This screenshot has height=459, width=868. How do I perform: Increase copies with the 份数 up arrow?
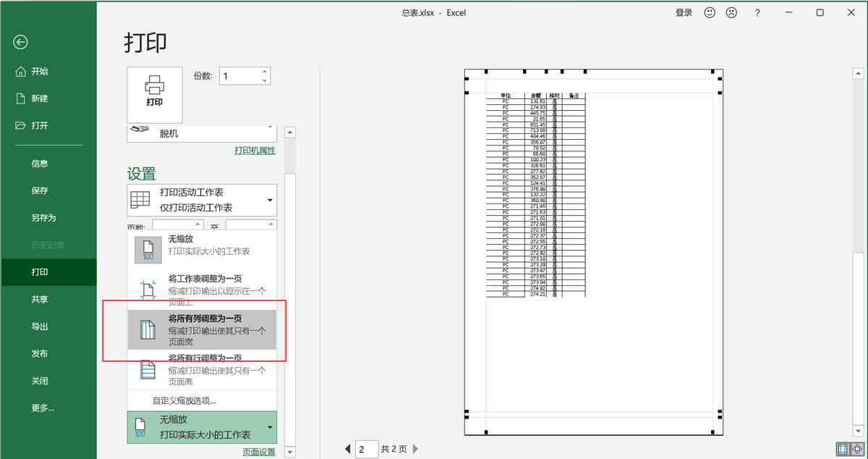point(265,72)
